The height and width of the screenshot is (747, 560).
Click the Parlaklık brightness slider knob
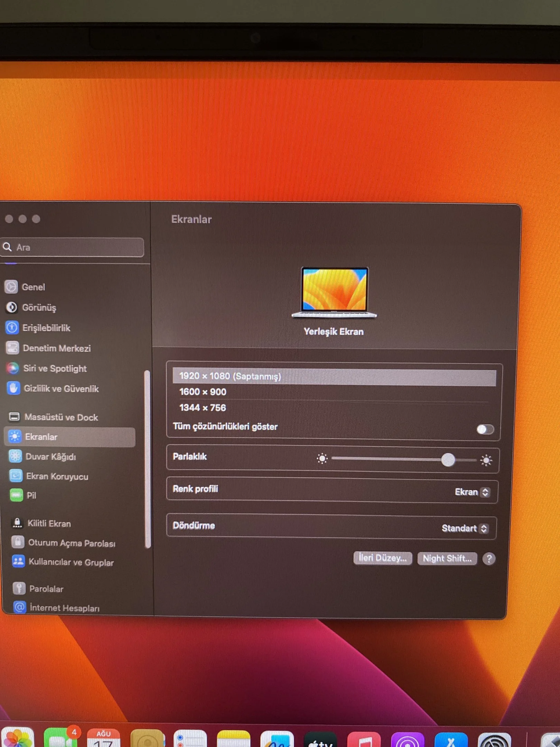click(448, 460)
